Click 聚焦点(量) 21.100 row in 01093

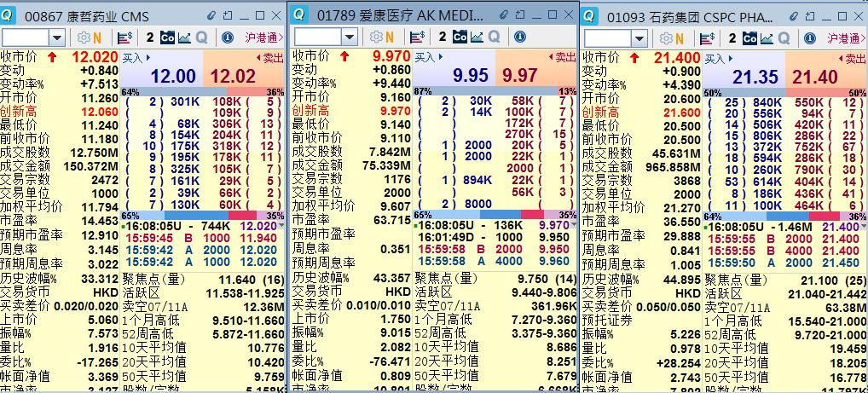coord(785,280)
